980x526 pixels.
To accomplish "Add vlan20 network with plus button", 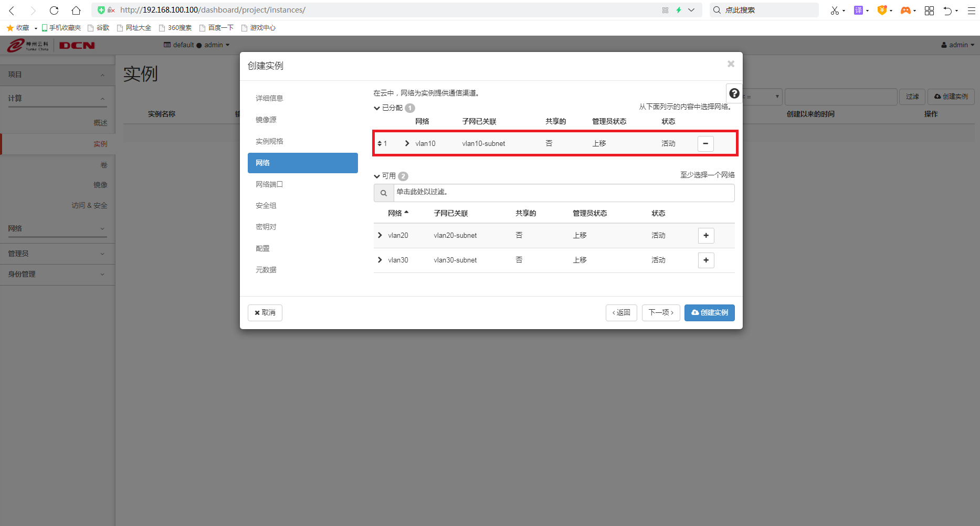I will point(706,235).
